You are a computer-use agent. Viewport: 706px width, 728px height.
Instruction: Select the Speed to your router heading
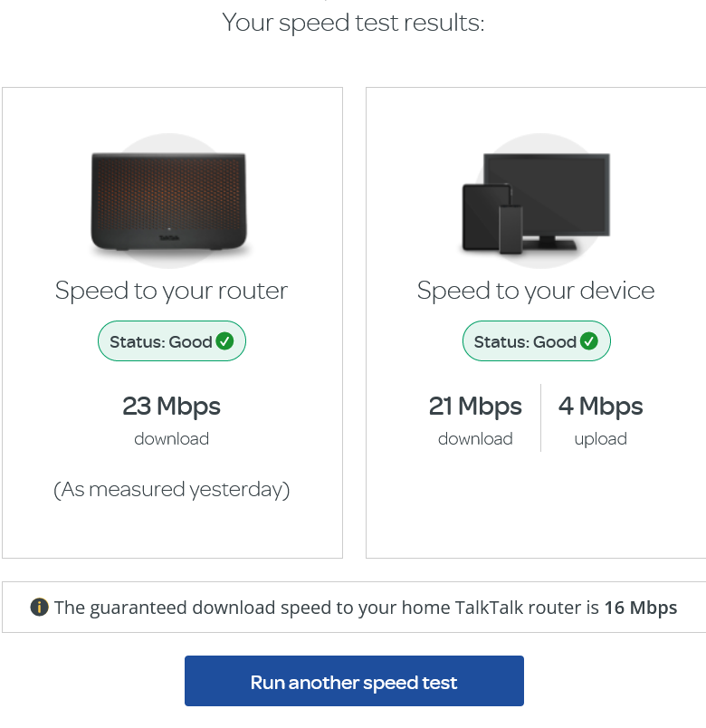tap(171, 291)
